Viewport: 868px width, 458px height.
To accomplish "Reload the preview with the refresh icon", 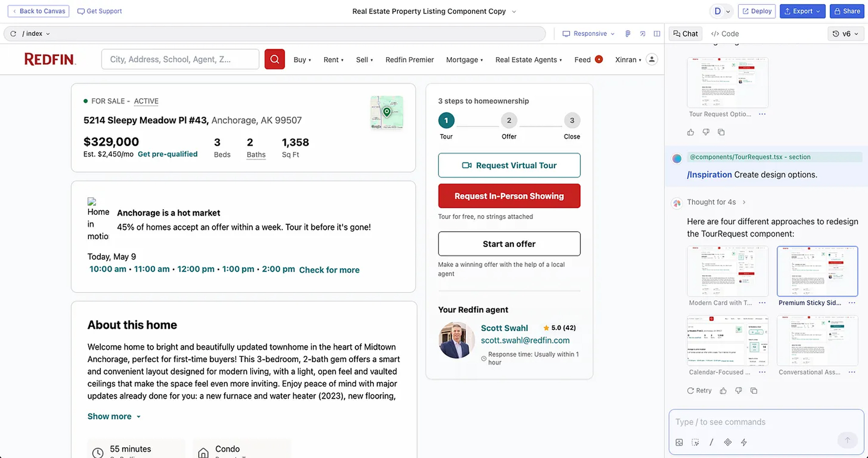I will 13,34.
